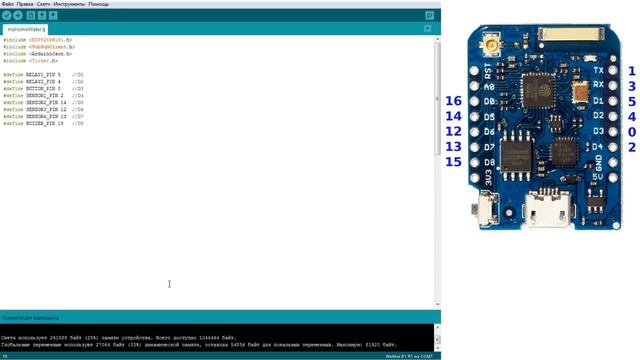
Task: Click the ArduinoJson include line
Action: click(x=38, y=54)
